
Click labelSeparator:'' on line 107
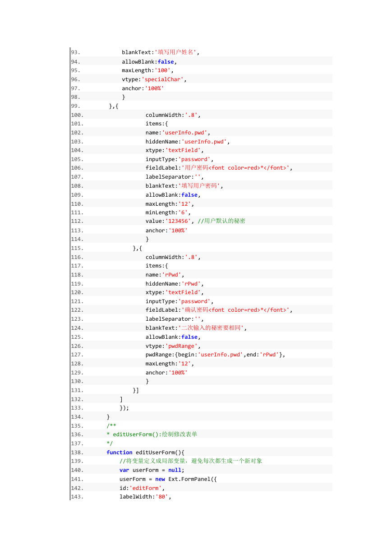tap(175, 177)
